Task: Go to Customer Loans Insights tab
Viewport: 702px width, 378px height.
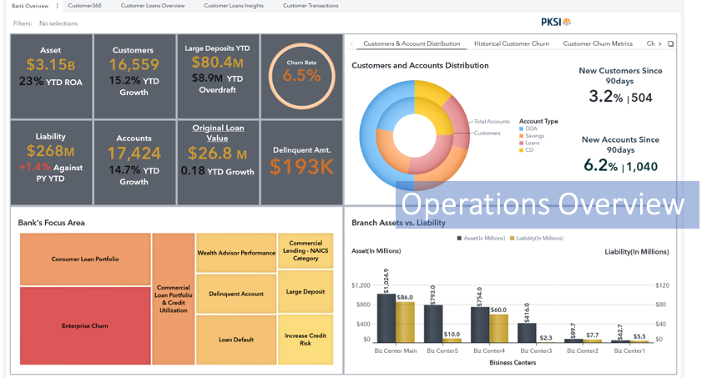Action: pos(234,6)
